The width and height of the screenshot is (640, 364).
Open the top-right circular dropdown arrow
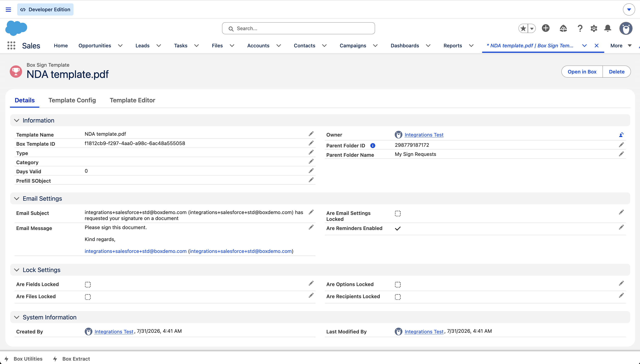click(629, 10)
